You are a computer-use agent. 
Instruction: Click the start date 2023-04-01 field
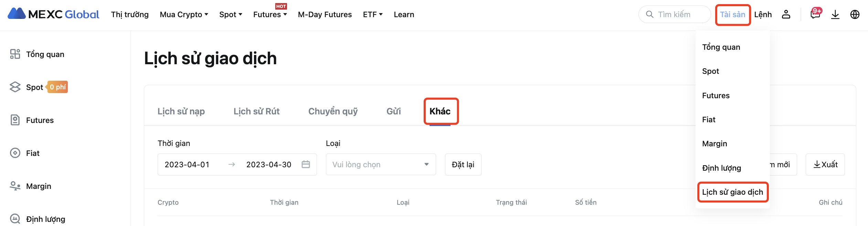tap(187, 165)
